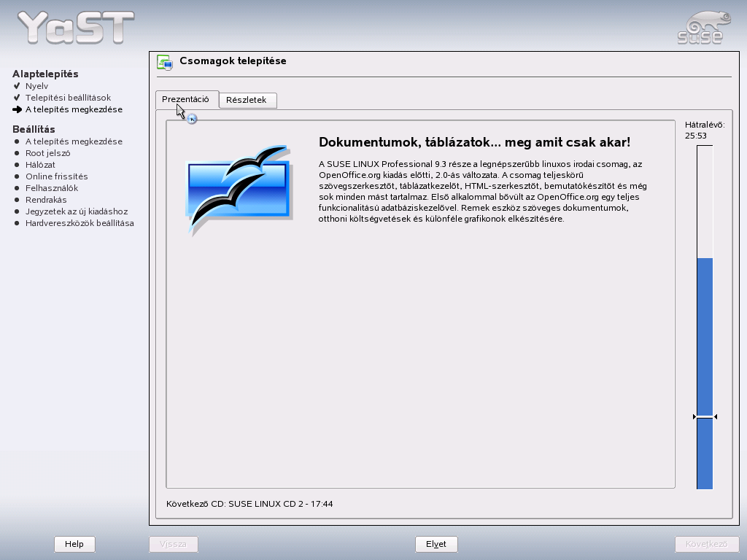The width and height of the screenshot is (747, 560).
Task: Click the CD marker on progress bar
Action: pos(705,416)
